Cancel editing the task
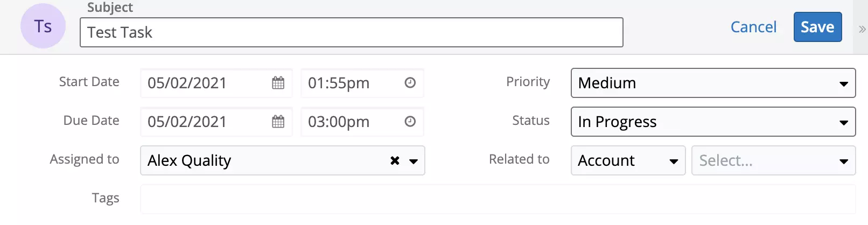The width and height of the screenshot is (868, 225). tap(753, 27)
